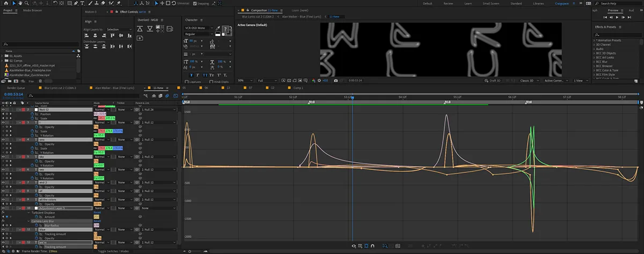Click the 0:00:53:14 timecode in timeline
The image size is (644, 254).
(13, 95)
